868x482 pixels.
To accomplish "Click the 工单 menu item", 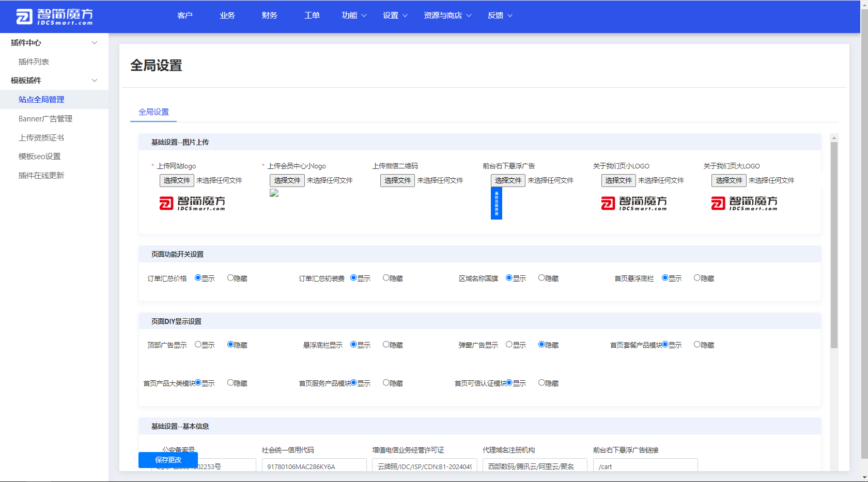I will [312, 15].
